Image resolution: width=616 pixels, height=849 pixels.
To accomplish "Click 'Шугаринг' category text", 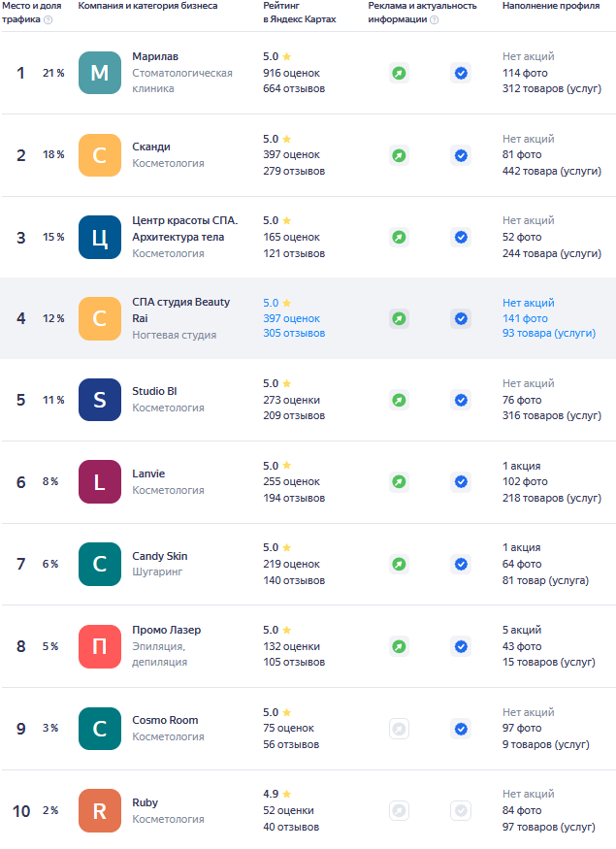I will [x=157, y=571].
